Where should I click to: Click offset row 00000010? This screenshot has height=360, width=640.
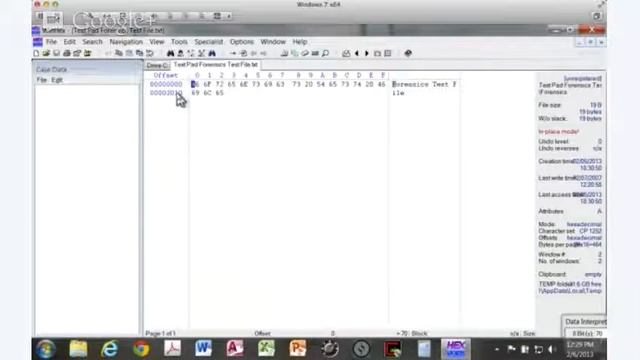(166, 93)
